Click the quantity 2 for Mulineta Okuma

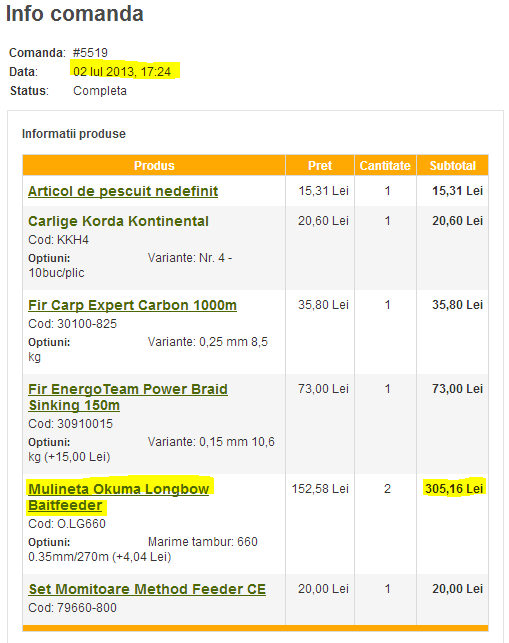coord(387,488)
